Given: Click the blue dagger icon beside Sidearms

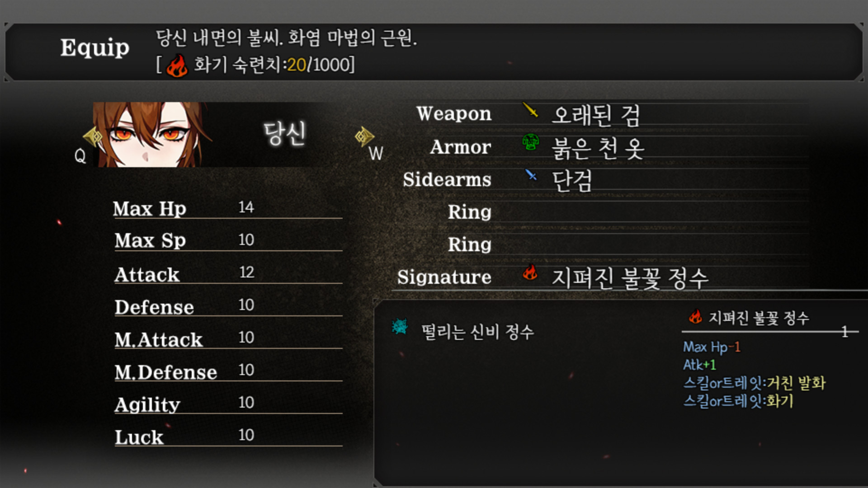Looking at the screenshot, I should [x=531, y=175].
